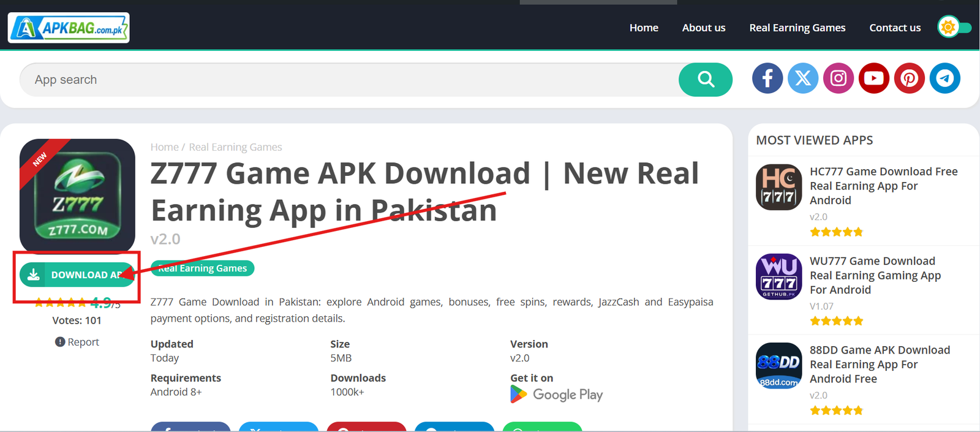This screenshot has height=432, width=980.
Task: Toggle the light/dark theme switch
Action: pos(954,27)
